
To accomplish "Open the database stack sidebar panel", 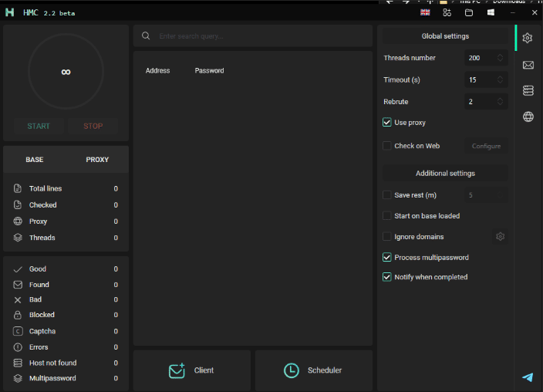I will tap(528, 91).
